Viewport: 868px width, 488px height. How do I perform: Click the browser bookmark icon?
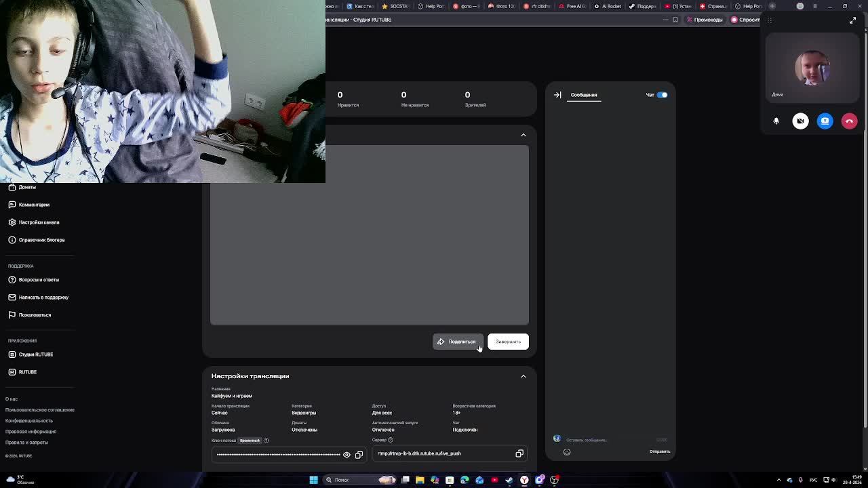[x=675, y=20]
